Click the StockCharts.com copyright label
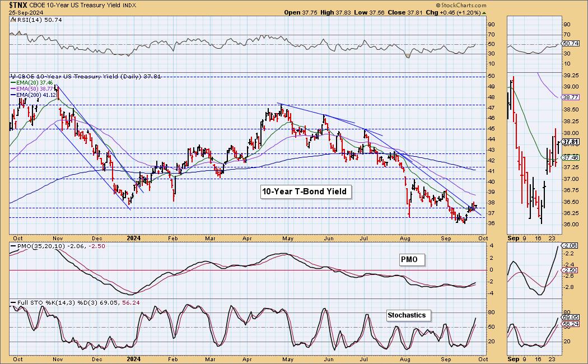588x364 pixels. (461, 5)
